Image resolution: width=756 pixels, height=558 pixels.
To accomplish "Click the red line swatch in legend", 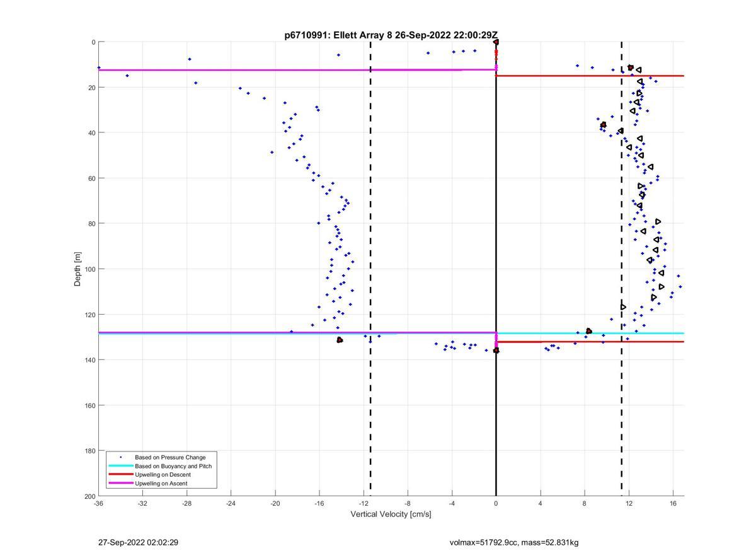I will pyautogui.click(x=120, y=475).
